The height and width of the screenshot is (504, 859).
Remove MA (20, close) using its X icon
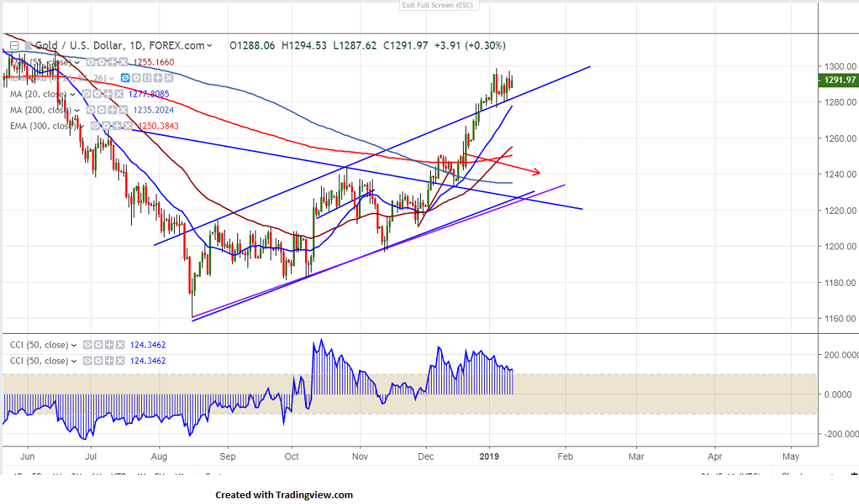click(119, 94)
